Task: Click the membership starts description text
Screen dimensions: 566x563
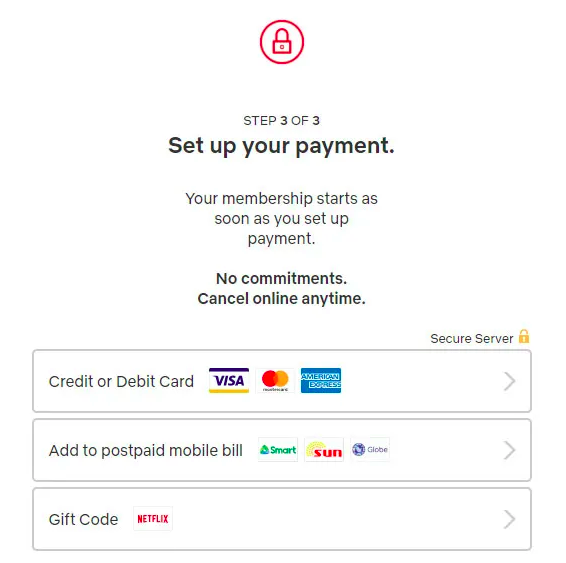Action: (x=282, y=218)
